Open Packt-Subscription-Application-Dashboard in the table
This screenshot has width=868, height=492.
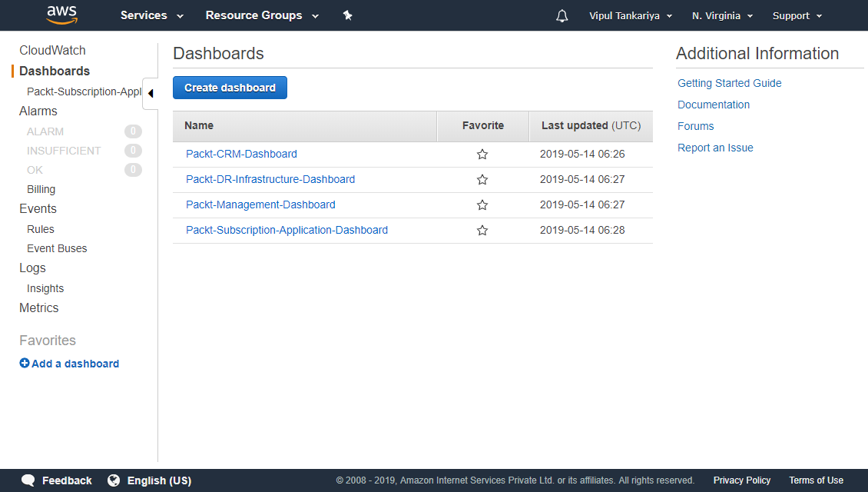pos(287,230)
